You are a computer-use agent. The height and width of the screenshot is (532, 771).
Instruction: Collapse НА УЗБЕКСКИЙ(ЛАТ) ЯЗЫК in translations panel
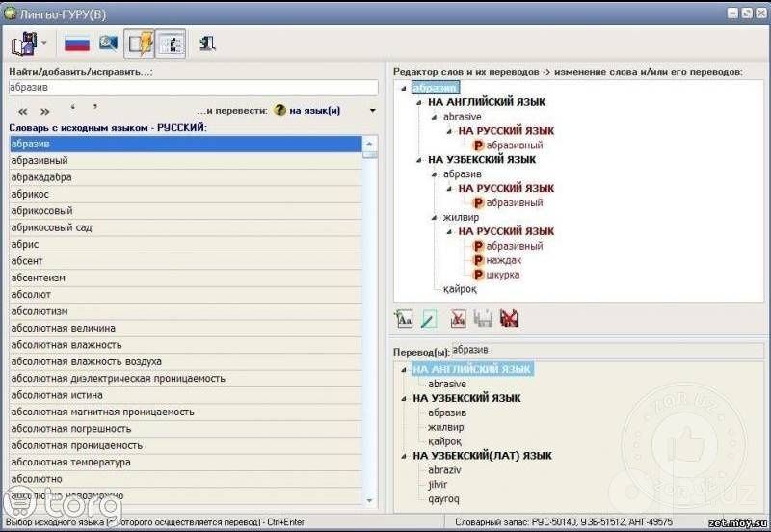point(403,456)
